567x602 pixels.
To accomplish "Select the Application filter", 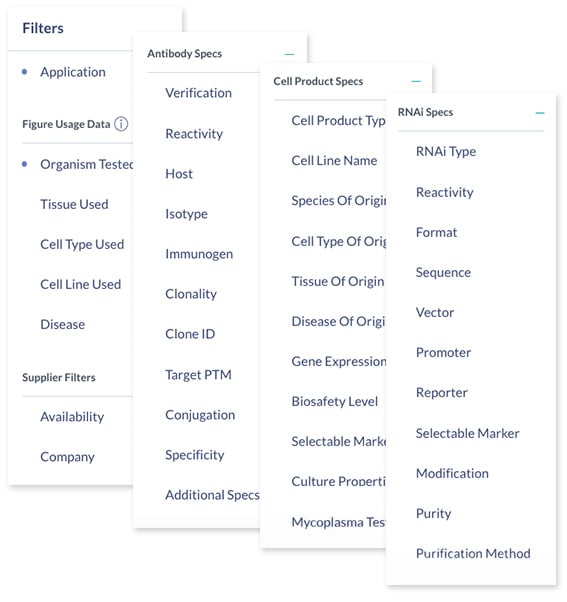I will [73, 72].
